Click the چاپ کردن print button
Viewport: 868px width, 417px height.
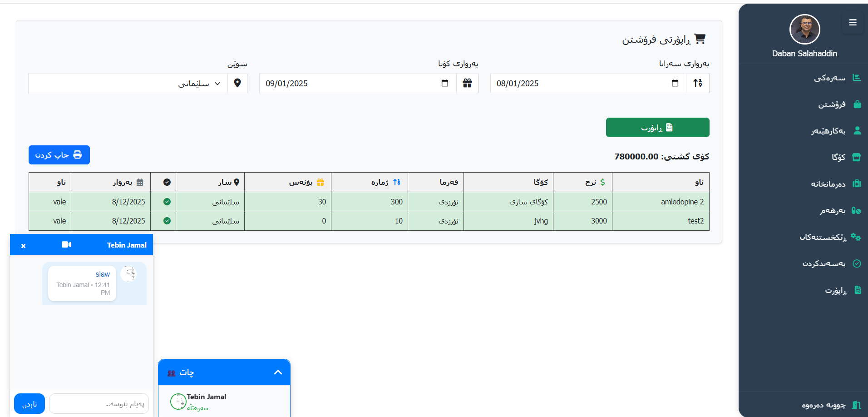click(59, 155)
